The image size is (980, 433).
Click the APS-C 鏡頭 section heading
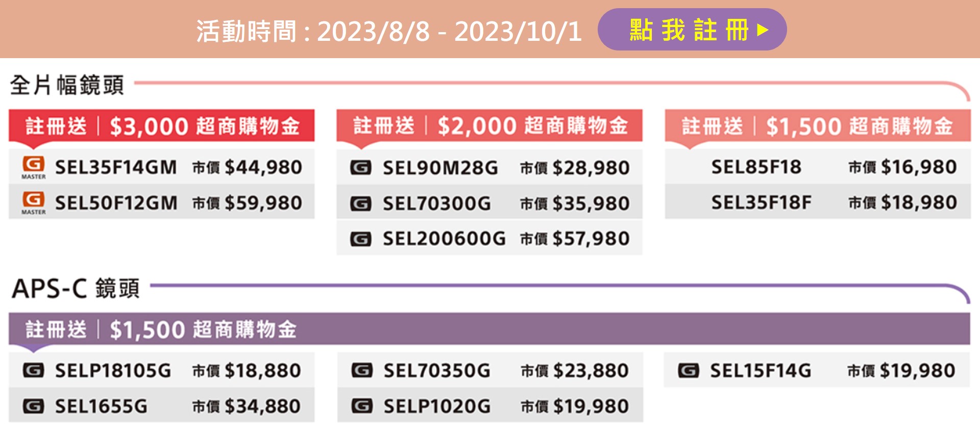pyautogui.click(x=76, y=288)
